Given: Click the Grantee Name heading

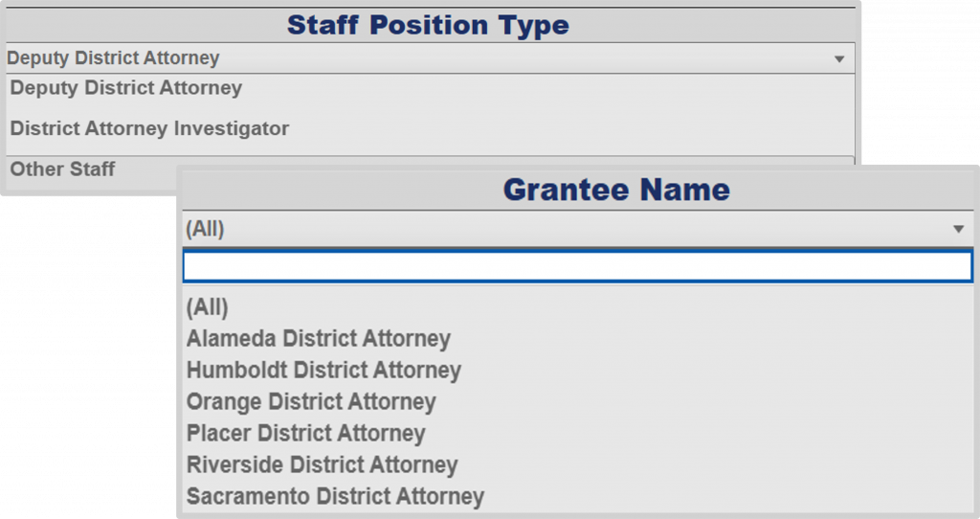Looking at the screenshot, I should point(616,190).
